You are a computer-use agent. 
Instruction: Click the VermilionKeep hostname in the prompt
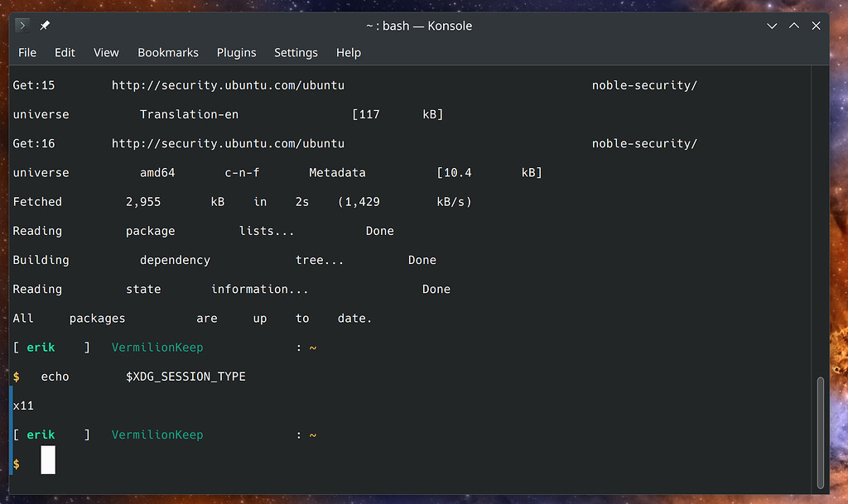[x=157, y=434]
